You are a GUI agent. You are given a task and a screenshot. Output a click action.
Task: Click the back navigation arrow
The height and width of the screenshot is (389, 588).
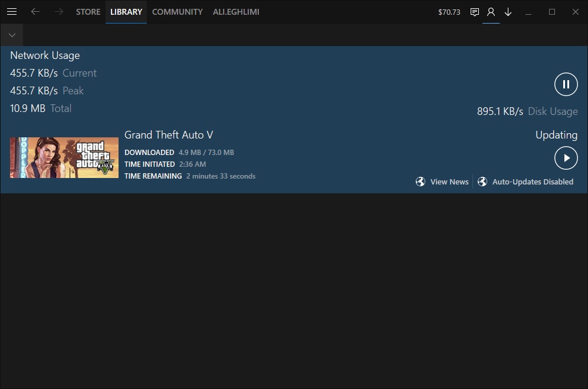(35, 12)
